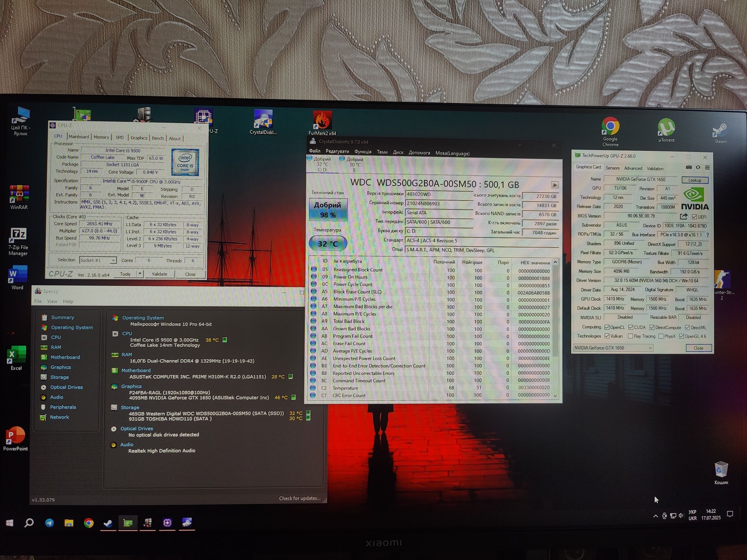Switch to the Memory tab in CPU-Z

[101, 137]
